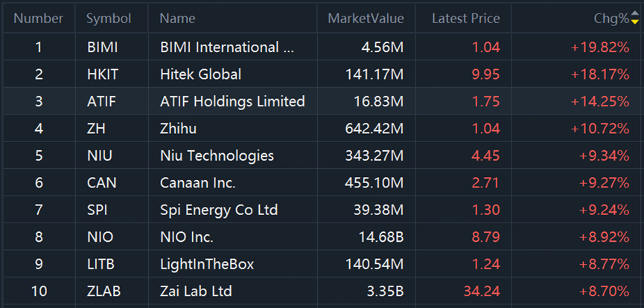Open the LightInTheBox stock entry
Viewport: 644px width, 308px height.
pyautogui.click(x=206, y=264)
